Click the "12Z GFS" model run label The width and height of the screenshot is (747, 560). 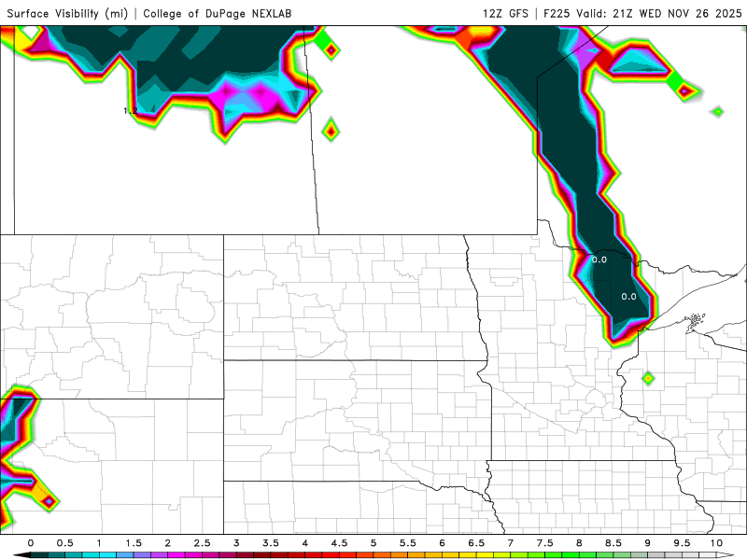pyautogui.click(x=505, y=13)
